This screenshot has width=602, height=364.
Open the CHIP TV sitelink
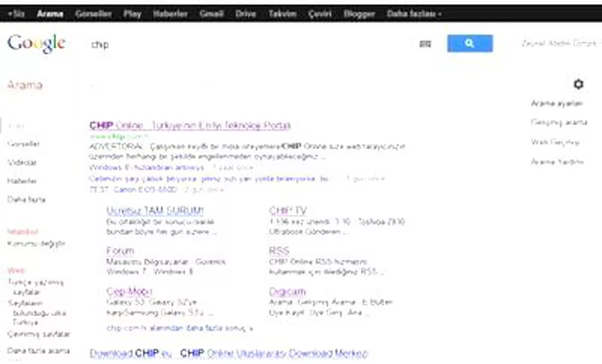pos(288,211)
